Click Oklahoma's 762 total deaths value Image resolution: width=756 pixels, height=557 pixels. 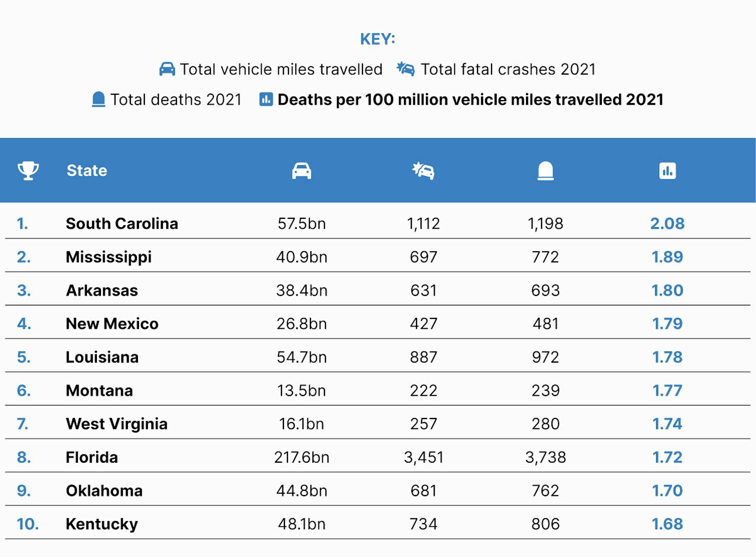click(x=545, y=490)
